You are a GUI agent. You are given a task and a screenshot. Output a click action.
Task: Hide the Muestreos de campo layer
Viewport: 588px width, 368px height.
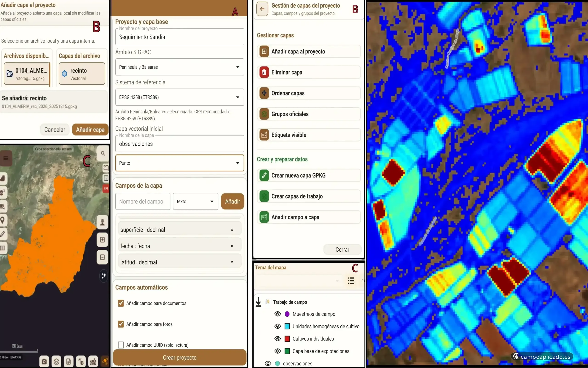click(277, 314)
